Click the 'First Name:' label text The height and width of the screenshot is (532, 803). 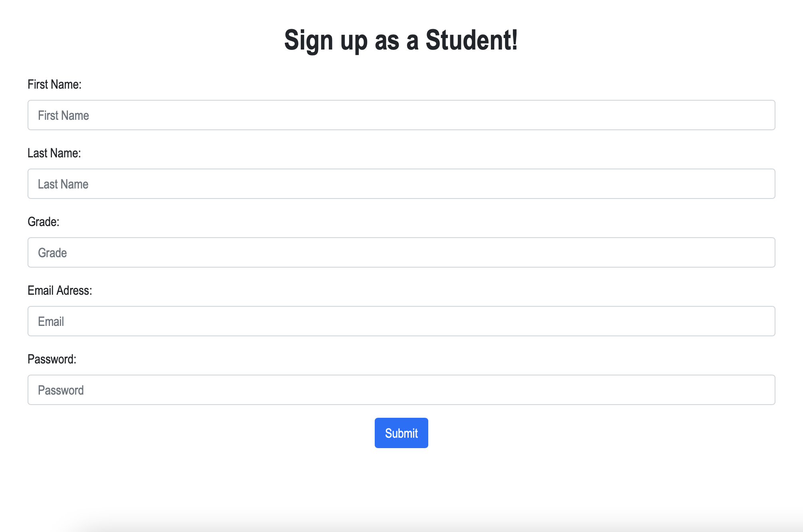[x=54, y=84]
